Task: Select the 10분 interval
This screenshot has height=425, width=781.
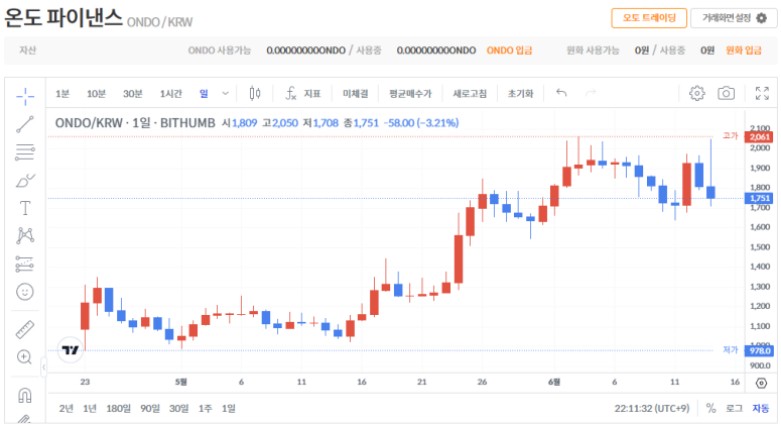Action: 96,94
